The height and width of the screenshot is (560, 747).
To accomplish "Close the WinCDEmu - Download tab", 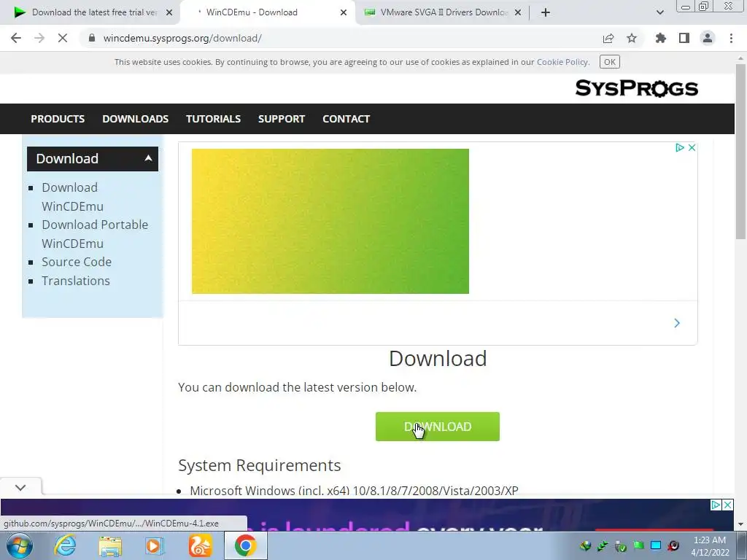I will click(344, 12).
